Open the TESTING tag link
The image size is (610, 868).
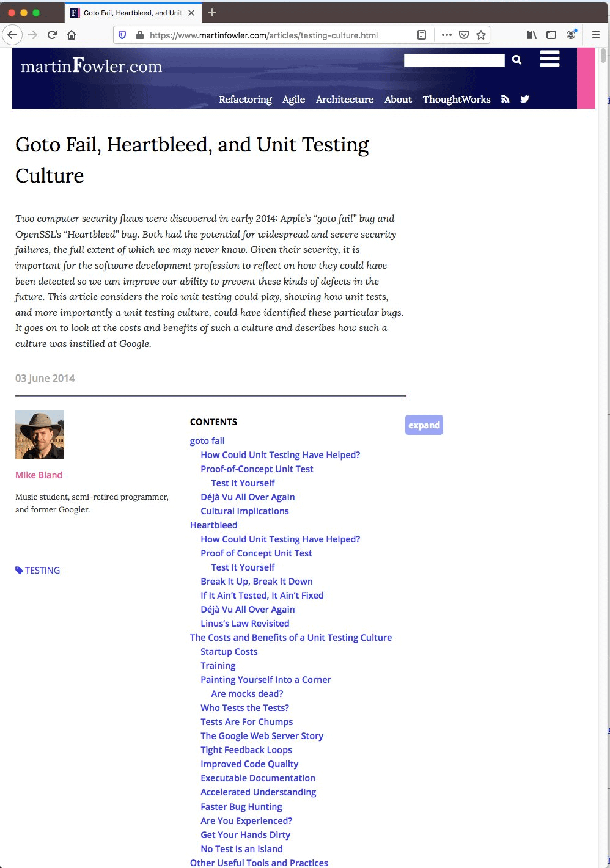tap(42, 571)
